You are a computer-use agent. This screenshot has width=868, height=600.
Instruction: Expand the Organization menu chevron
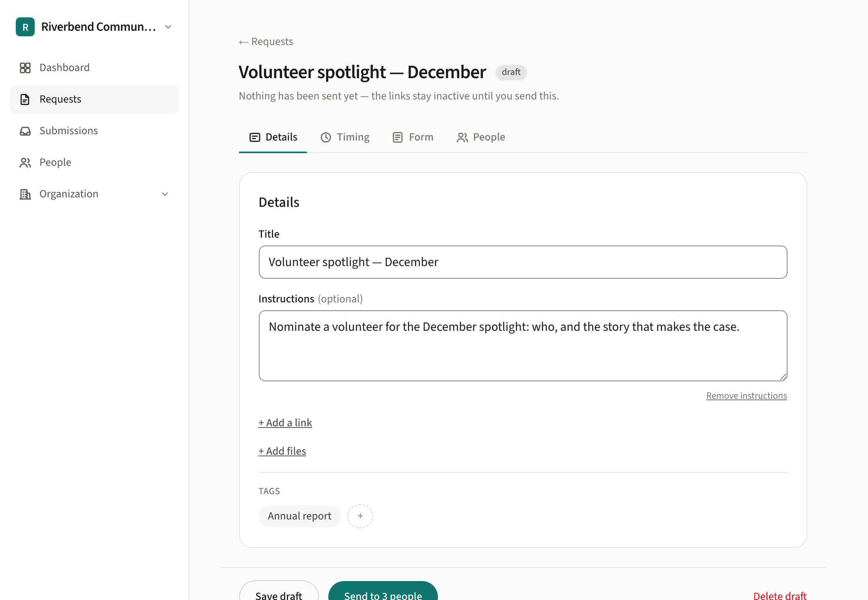pos(165,194)
